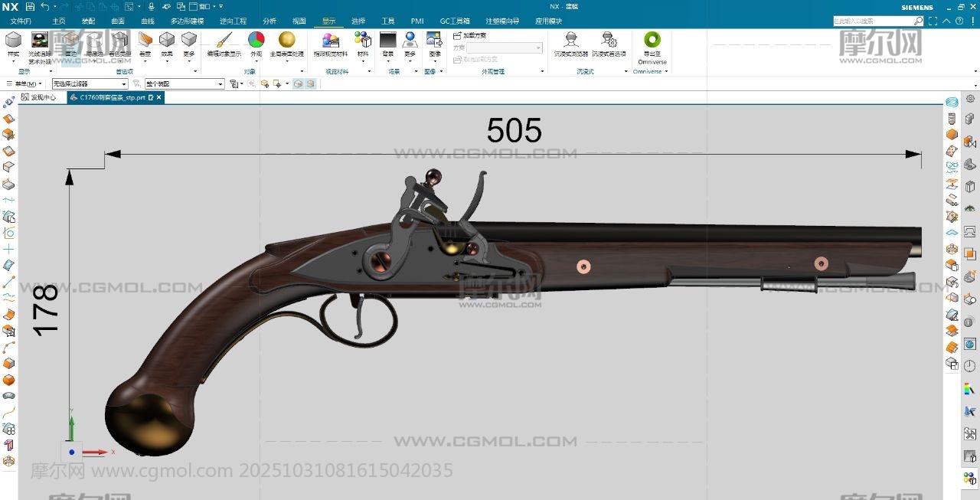This screenshot has width=980, height=500.
Task: Open the Menu (菜单) dropdown
Action: click(24, 84)
